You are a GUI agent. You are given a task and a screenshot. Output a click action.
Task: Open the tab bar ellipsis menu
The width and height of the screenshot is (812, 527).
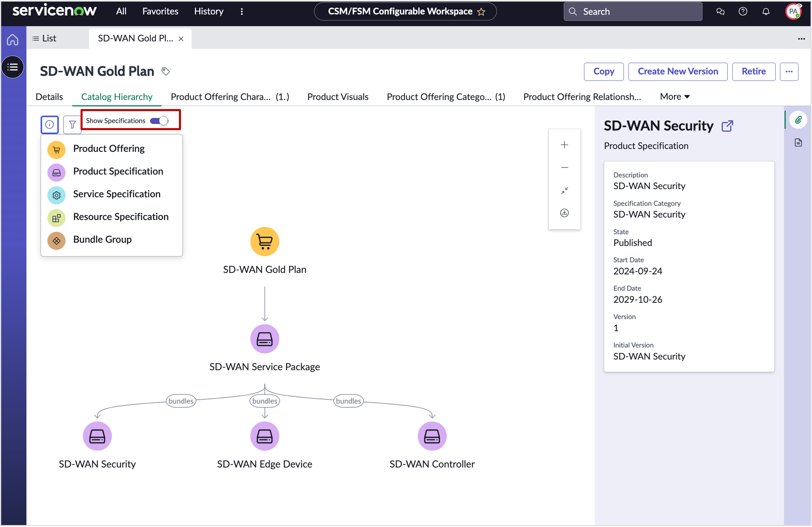(x=801, y=39)
